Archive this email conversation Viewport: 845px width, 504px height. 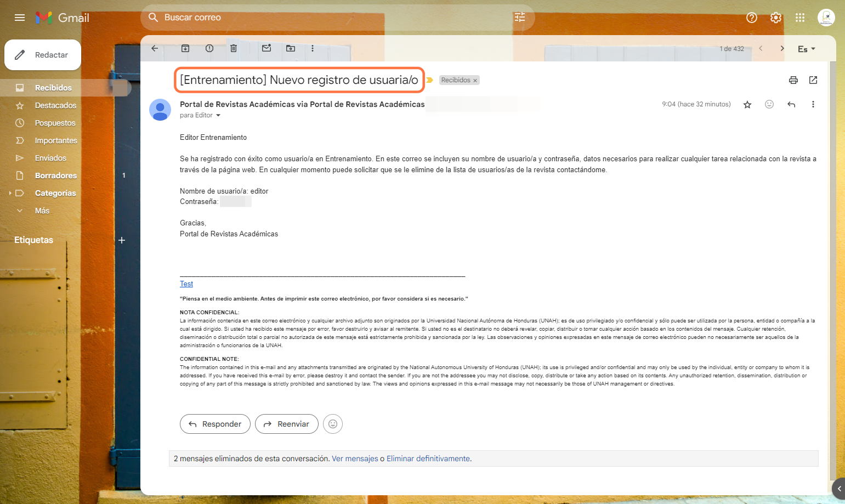(185, 48)
